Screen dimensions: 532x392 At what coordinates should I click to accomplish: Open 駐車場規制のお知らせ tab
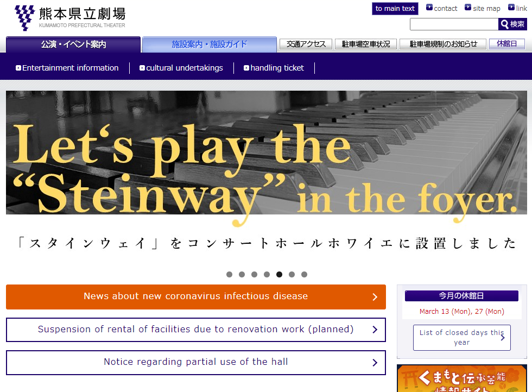point(443,44)
